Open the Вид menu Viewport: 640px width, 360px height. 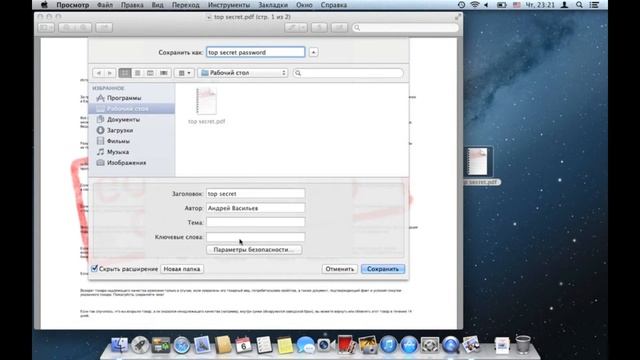point(158,5)
